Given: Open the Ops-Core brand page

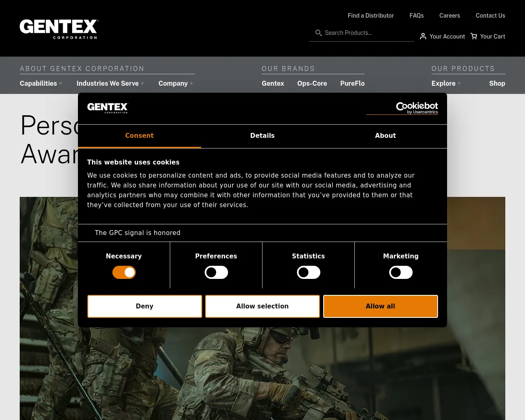Looking at the screenshot, I should tap(312, 83).
